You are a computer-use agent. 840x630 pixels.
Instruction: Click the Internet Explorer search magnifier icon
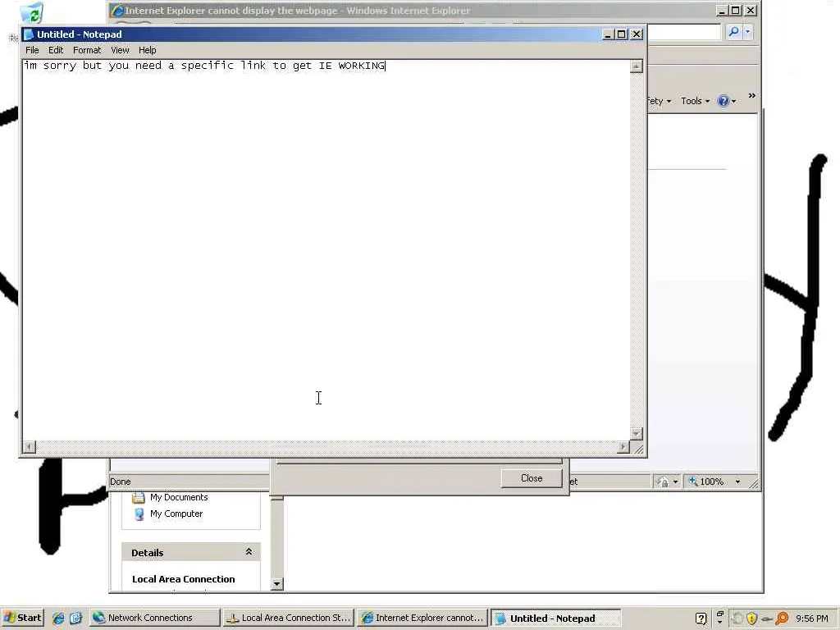coord(733,32)
